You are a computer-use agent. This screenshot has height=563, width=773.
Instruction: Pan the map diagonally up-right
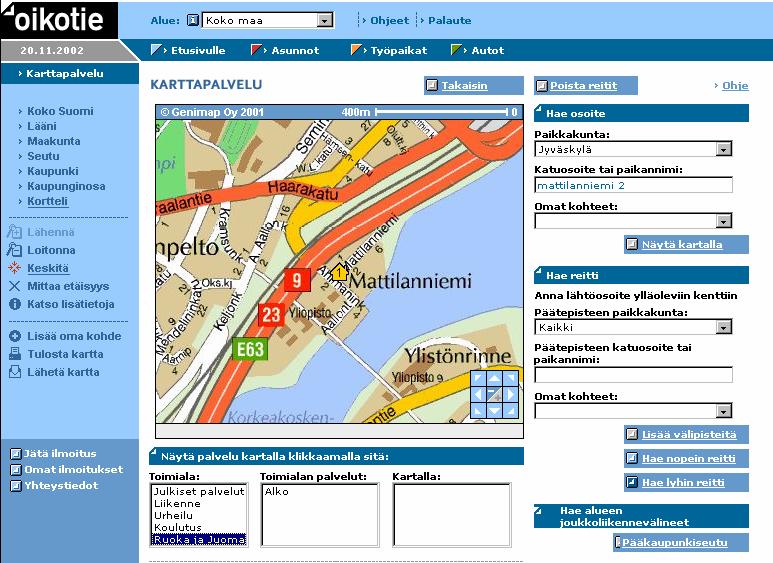click(511, 379)
